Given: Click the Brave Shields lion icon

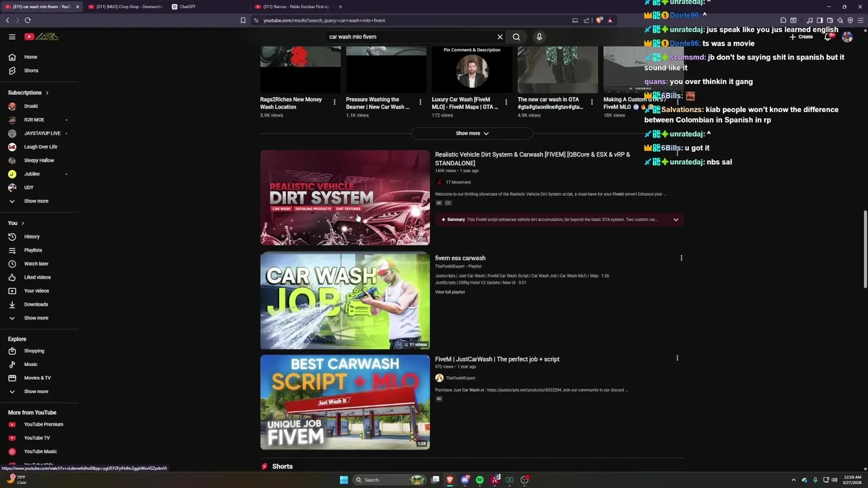Looking at the screenshot, I should click(x=599, y=20).
